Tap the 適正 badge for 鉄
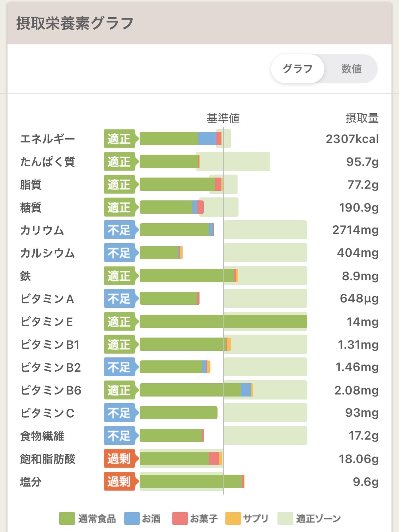 pyautogui.click(x=120, y=276)
